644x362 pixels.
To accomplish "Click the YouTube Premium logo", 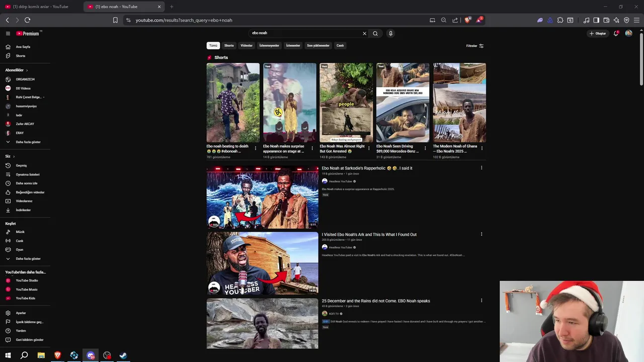I will (29, 34).
